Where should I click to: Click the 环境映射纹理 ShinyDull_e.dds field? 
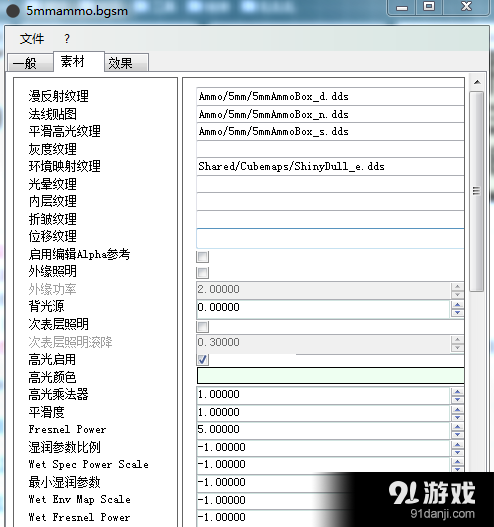coord(330,167)
